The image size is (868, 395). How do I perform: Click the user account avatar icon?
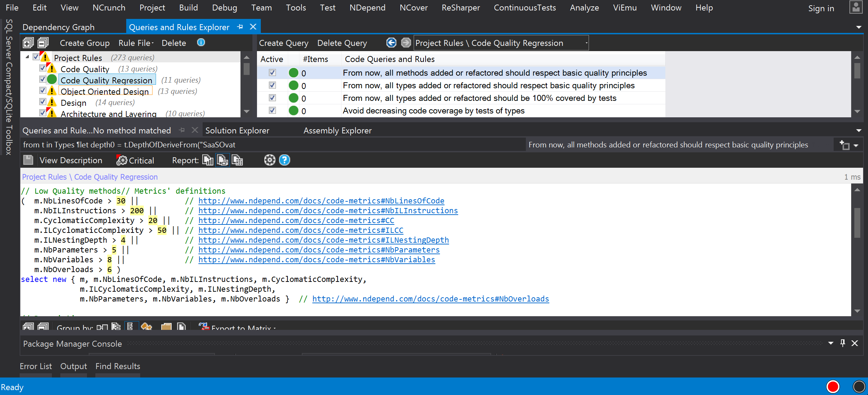[856, 7]
